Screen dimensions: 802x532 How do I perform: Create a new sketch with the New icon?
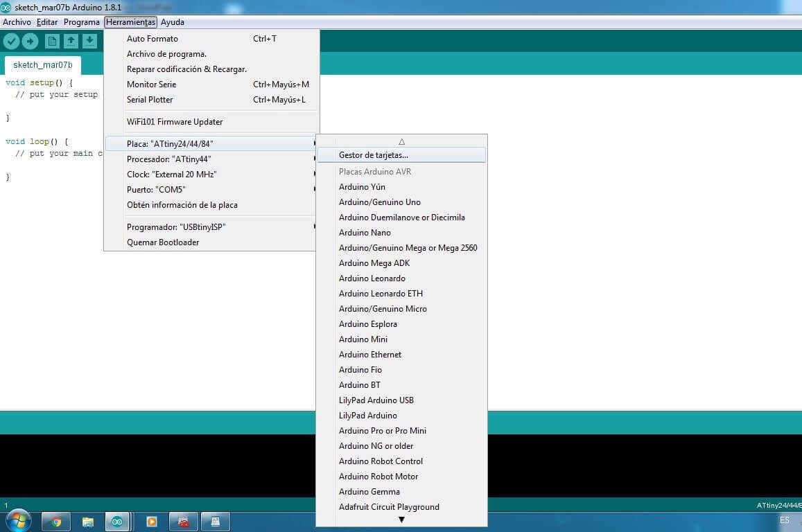(x=52, y=41)
